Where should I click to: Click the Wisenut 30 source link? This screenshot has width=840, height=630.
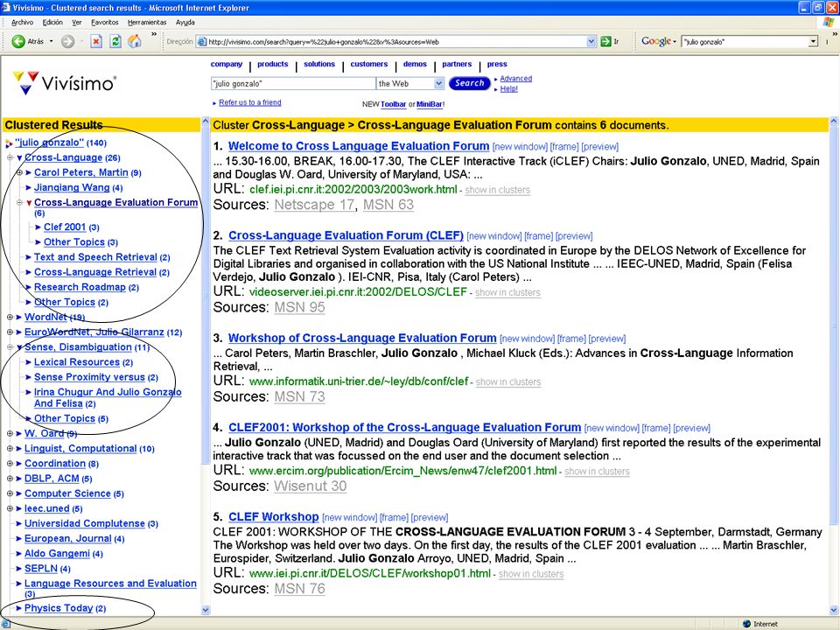(x=310, y=486)
